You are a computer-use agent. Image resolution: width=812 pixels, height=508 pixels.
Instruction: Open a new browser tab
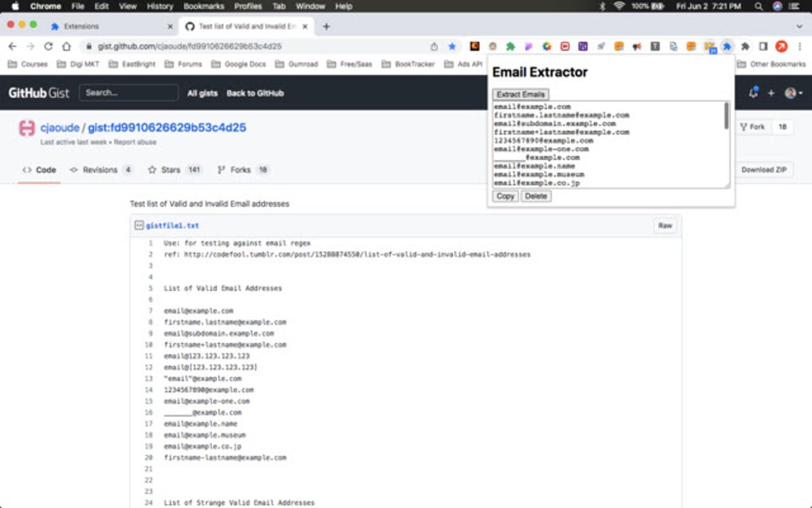click(x=326, y=26)
